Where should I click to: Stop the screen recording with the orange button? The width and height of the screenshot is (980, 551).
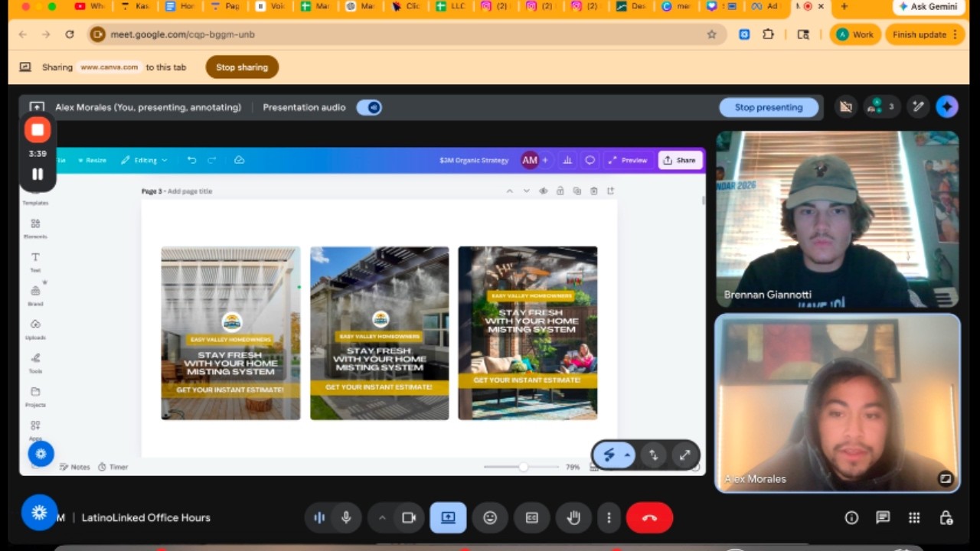(37, 130)
